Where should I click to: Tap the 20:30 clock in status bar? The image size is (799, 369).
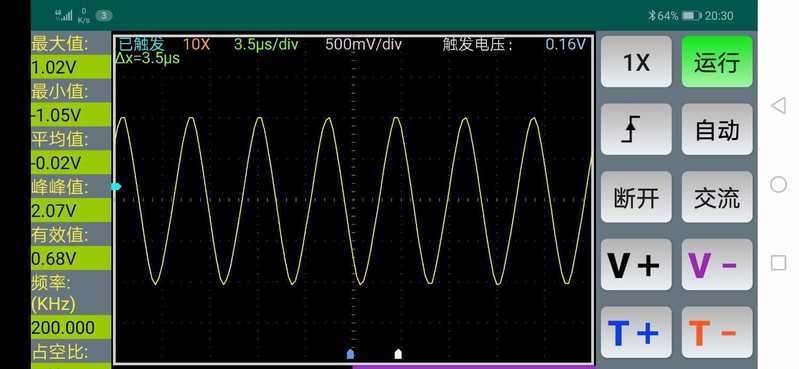coord(719,16)
